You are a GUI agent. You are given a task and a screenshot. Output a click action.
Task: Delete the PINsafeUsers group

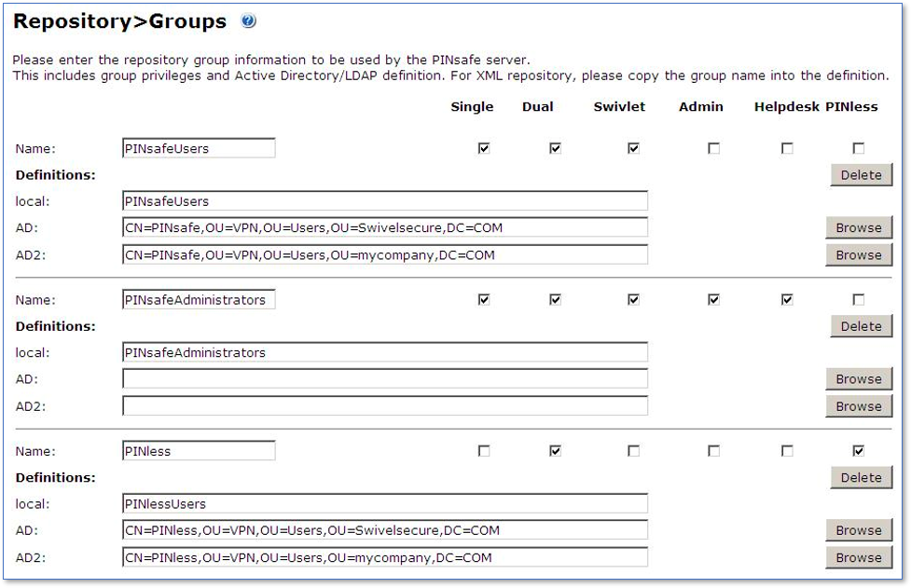[x=861, y=175]
